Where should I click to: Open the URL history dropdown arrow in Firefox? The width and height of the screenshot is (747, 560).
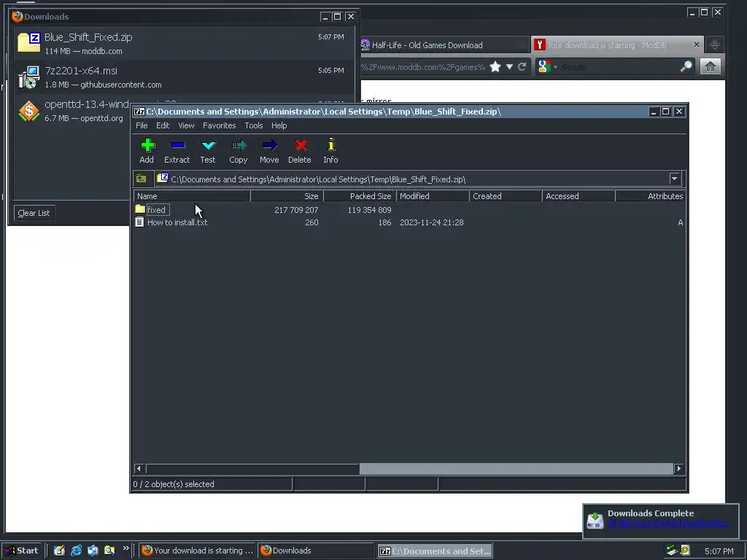[x=509, y=66]
